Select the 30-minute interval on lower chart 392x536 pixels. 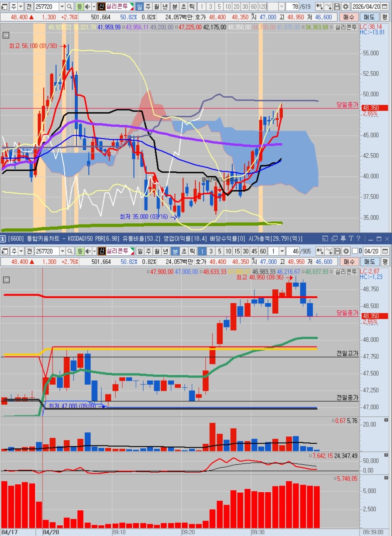click(246, 251)
